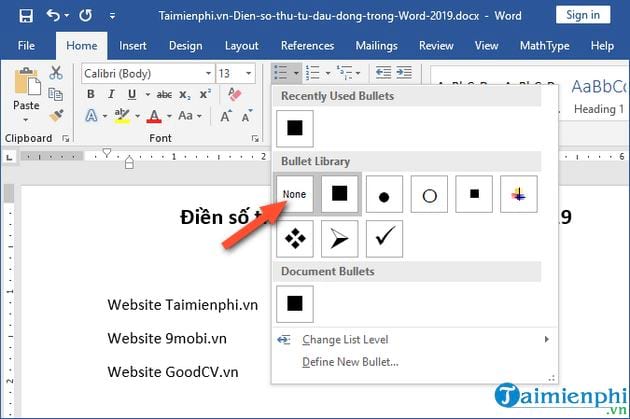Open the Change Case Aa menu

pos(189,116)
